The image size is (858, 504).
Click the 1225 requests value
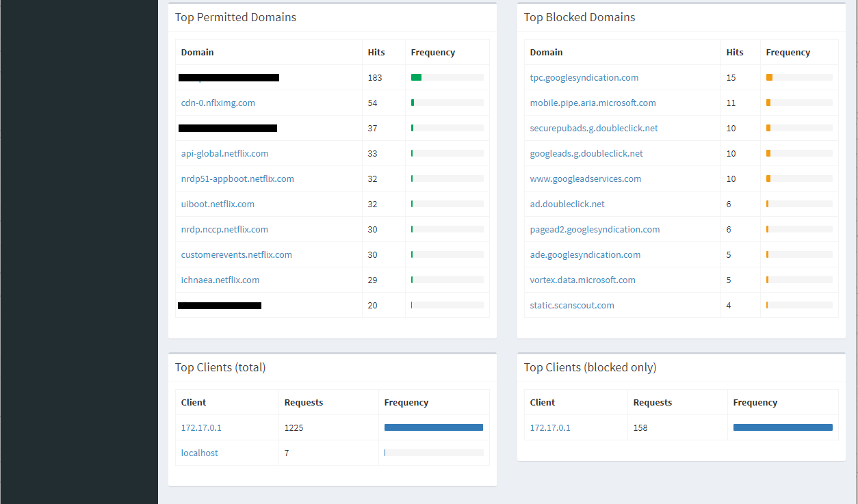pyautogui.click(x=294, y=427)
